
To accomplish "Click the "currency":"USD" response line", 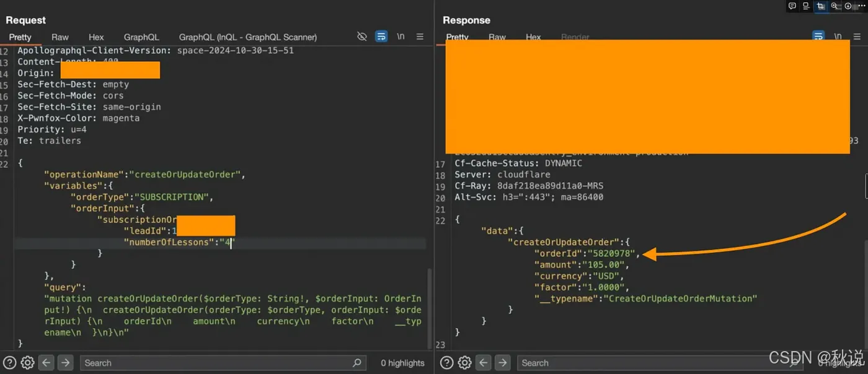I will [580, 276].
